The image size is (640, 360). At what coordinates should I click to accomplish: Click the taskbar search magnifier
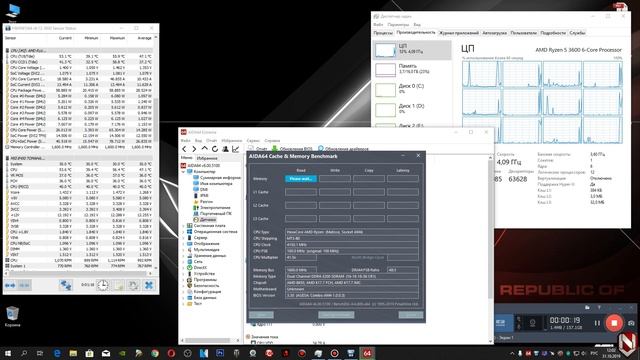[x=24, y=353]
